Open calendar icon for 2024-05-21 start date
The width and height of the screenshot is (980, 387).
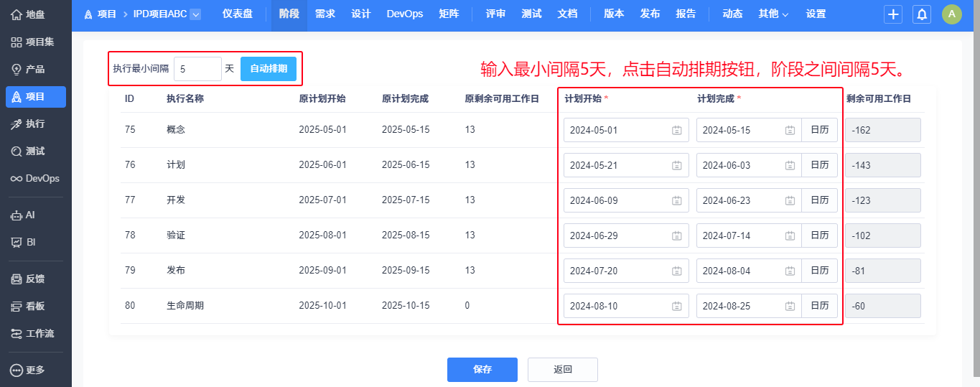[x=676, y=165]
